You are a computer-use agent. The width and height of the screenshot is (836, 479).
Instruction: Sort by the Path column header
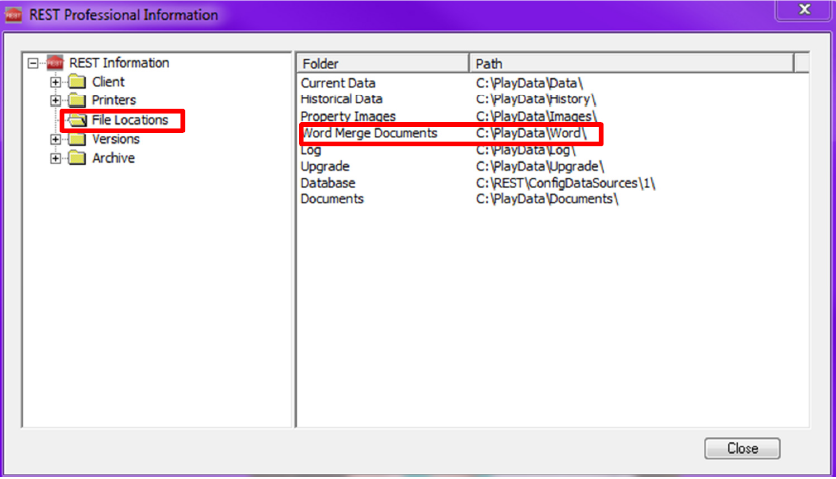point(631,63)
